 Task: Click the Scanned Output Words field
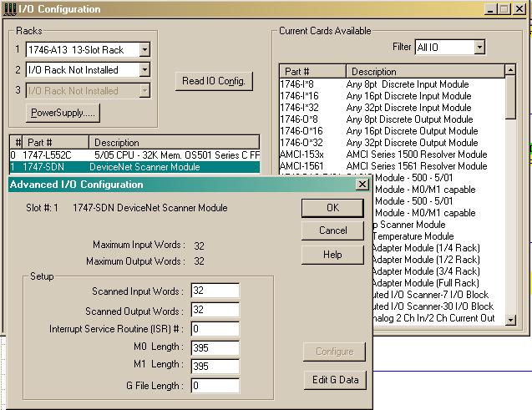pos(215,310)
